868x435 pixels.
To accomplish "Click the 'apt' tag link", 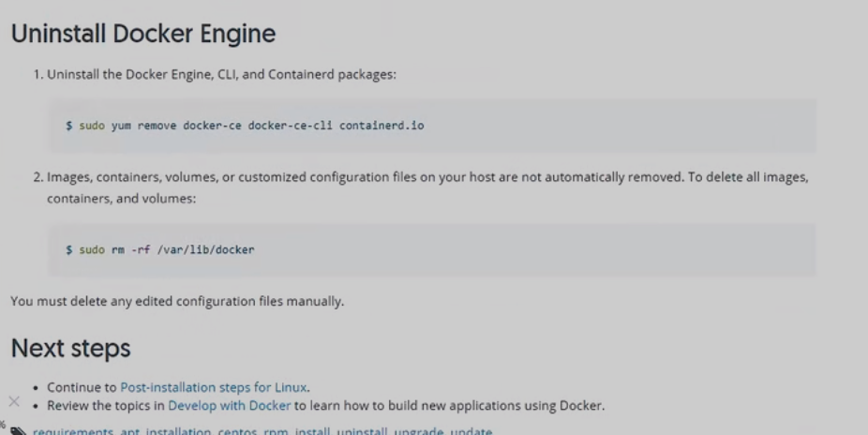I will click(x=130, y=430).
